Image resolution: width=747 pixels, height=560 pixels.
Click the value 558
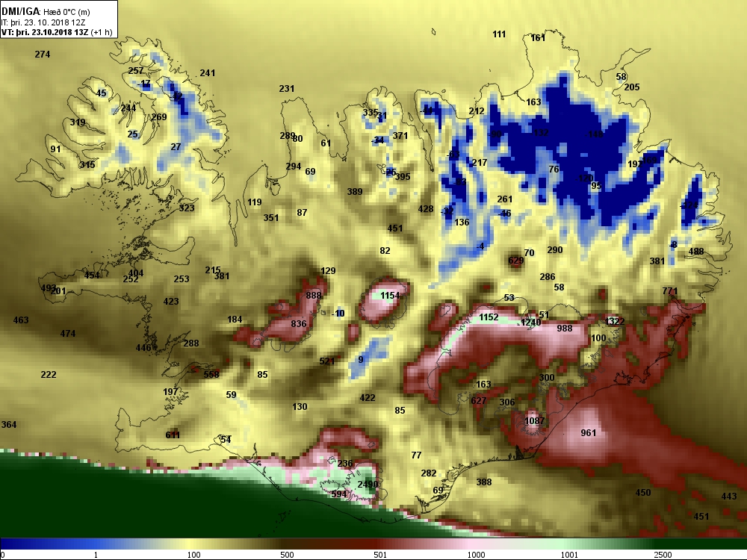pyautogui.click(x=211, y=374)
